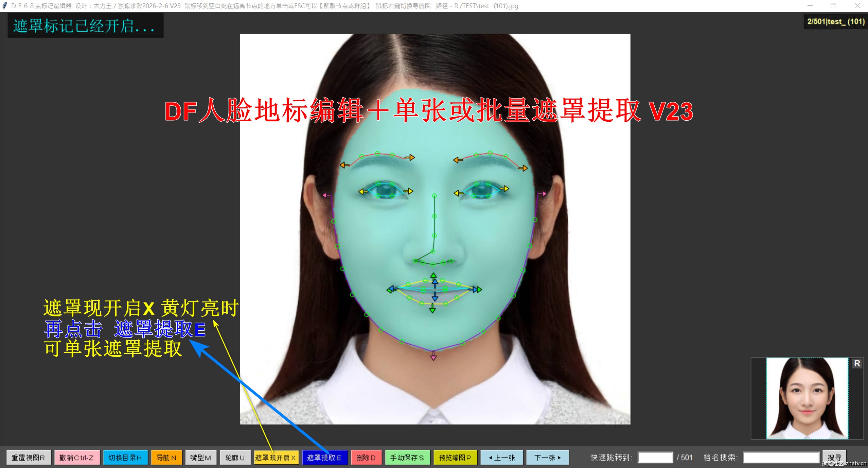
Task: Click the 快速跳转到 quick jump input box
Action: pos(656,457)
